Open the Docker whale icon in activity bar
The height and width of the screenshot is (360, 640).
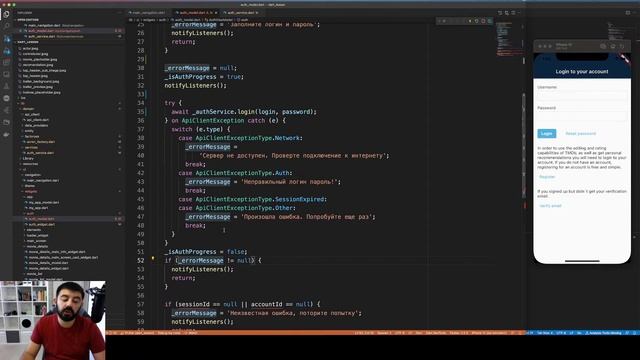point(7,134)
